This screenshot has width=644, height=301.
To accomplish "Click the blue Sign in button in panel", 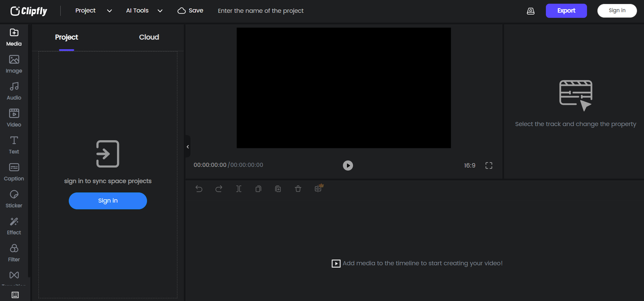I will [108, 201].
